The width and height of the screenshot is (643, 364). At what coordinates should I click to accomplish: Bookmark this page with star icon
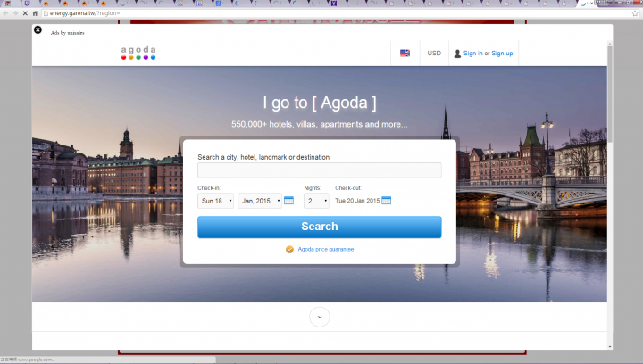click(x=635, y=13)
